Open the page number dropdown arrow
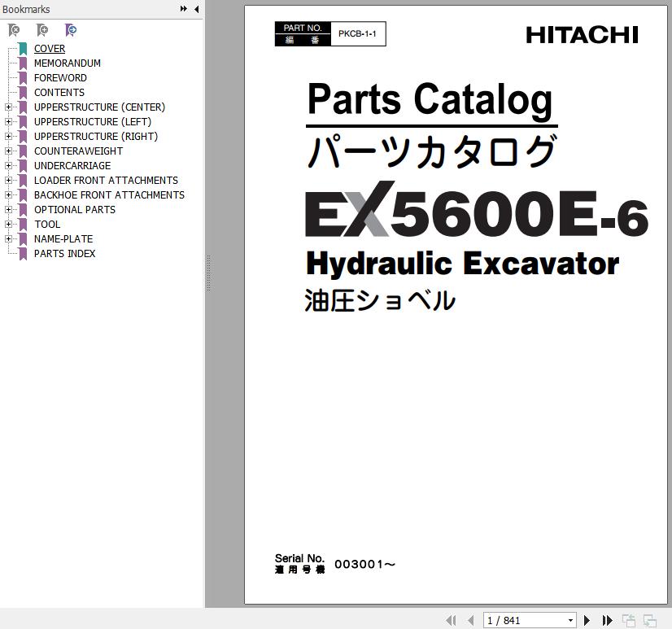 pyautogui.click(x=570, y=620)
